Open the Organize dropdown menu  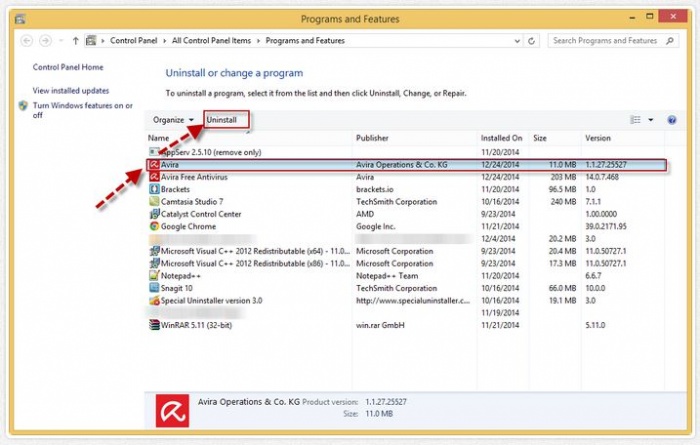tap(173, 120)
